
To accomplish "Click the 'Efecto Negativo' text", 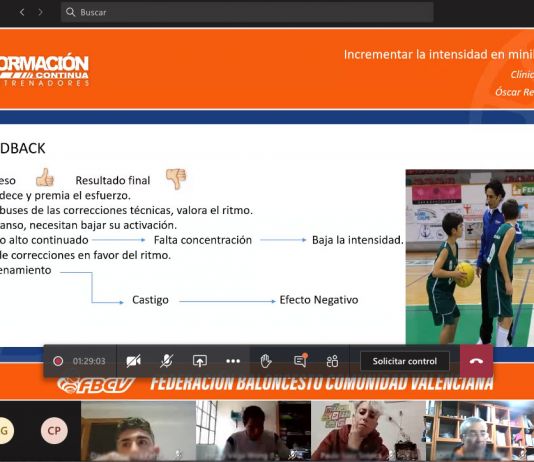I will click(319, 300).
